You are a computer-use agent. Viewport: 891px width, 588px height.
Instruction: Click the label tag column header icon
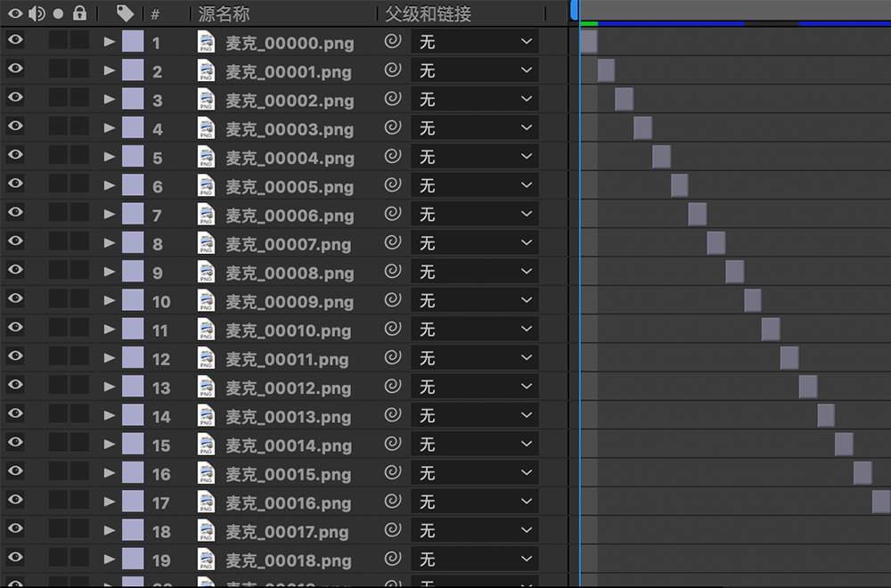(126, 13)
